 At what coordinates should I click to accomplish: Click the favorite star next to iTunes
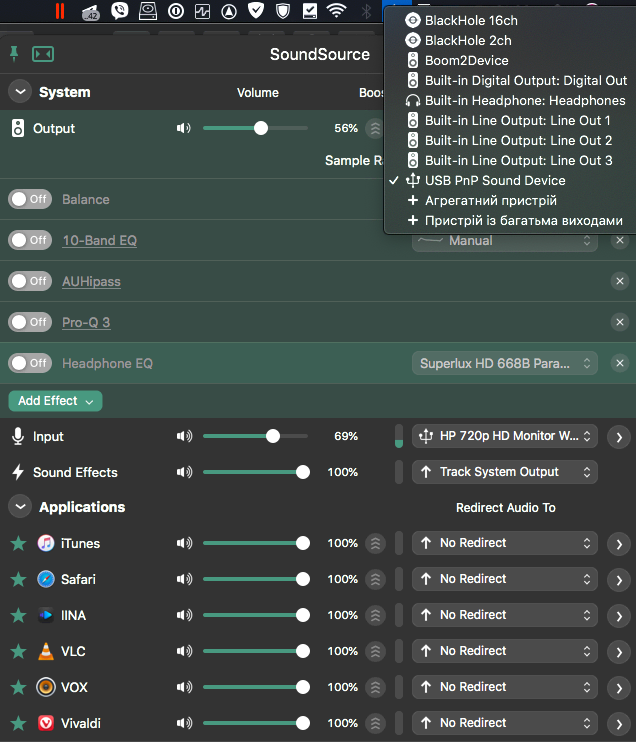(x=18, y=543)
